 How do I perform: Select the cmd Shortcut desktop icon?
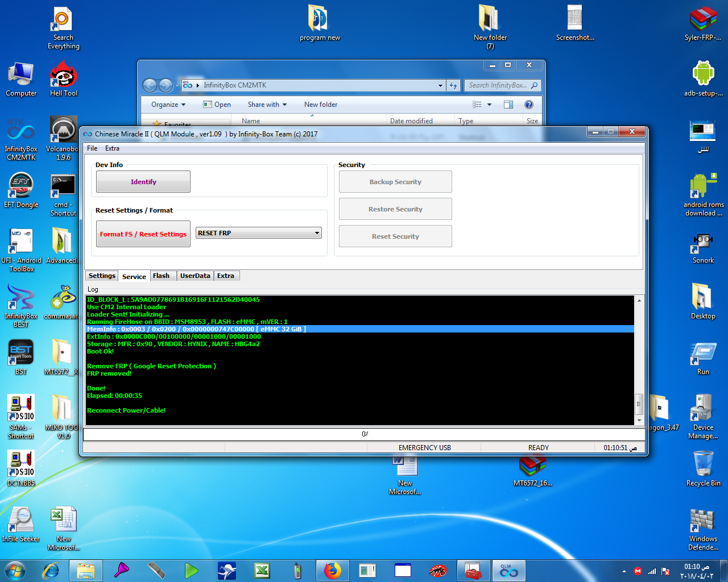(63, 194)
